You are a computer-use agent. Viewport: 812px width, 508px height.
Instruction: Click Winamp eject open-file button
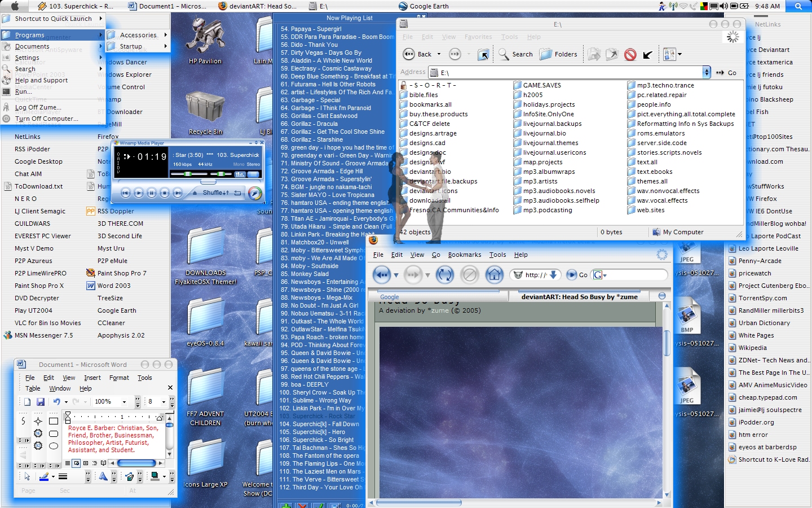(195, 193)
